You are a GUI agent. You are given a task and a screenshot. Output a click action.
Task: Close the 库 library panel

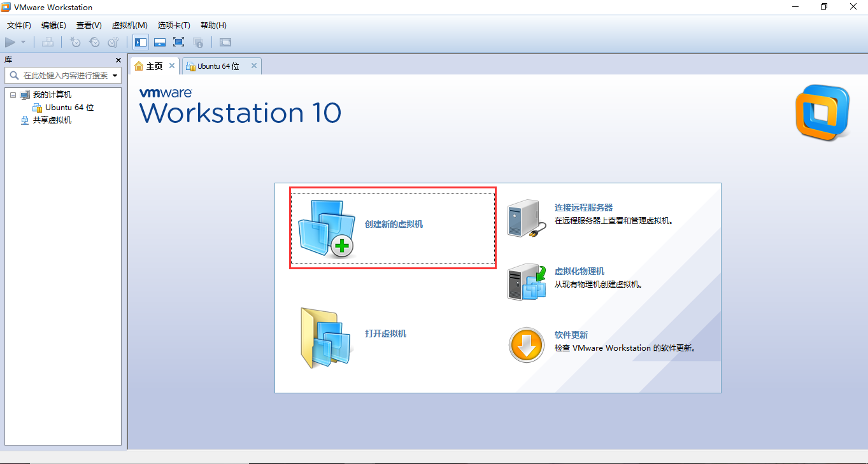point(118,60)
